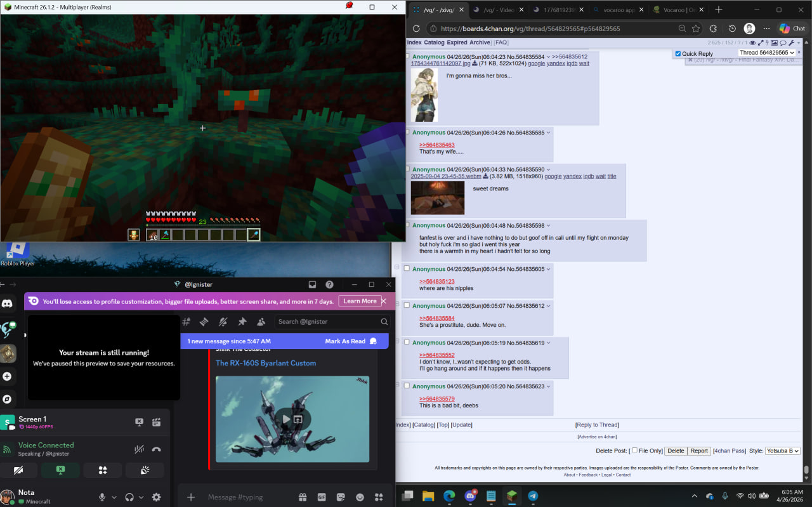This screenshot has height=507, width=812.
Task: Open GIF picker in Discord
Action: pos(322,497)
